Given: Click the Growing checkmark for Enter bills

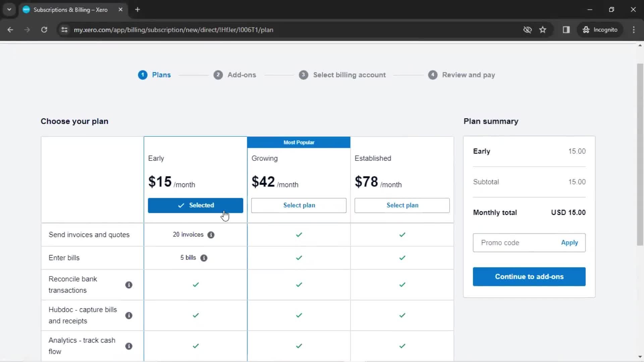Looking at the screenshot, I should coord(299,258).
